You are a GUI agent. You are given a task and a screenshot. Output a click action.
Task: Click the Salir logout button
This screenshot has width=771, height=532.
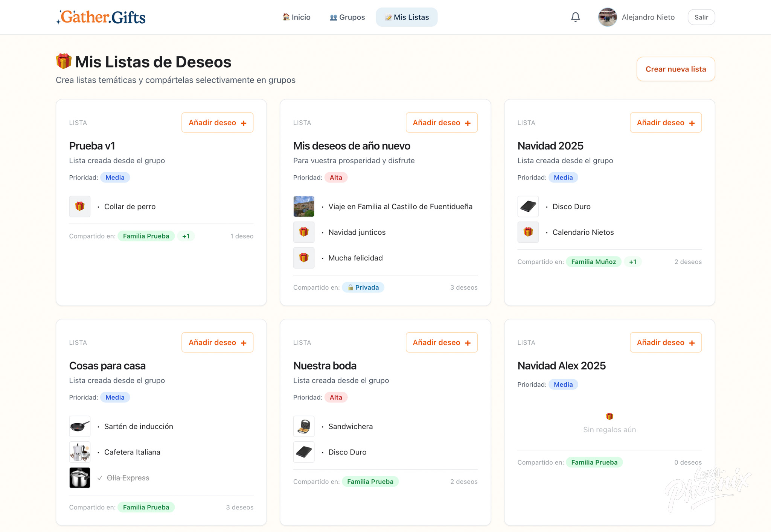(x=701, y=17)
